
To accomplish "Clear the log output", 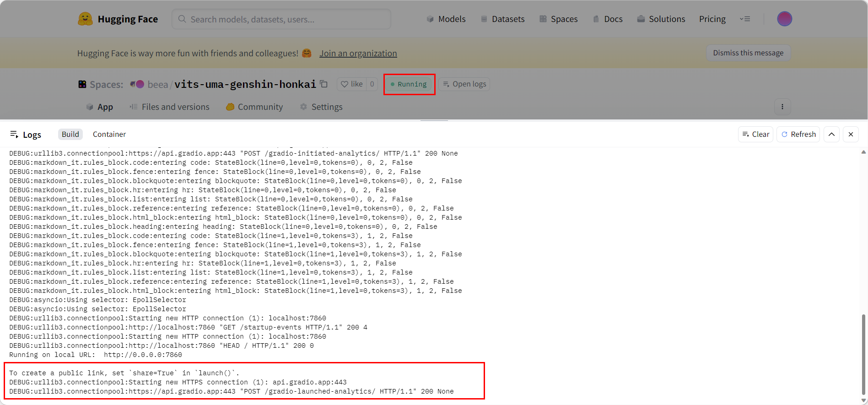I will pos(755,134).
